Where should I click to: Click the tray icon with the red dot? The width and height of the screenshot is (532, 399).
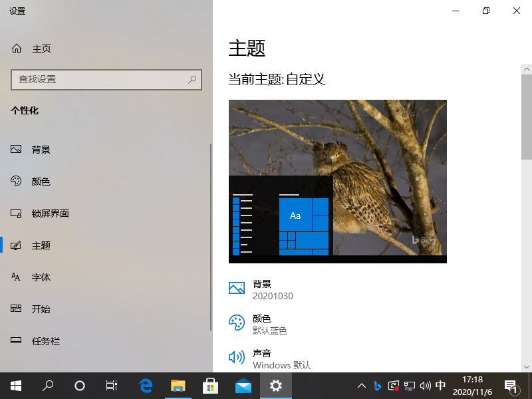393,386
